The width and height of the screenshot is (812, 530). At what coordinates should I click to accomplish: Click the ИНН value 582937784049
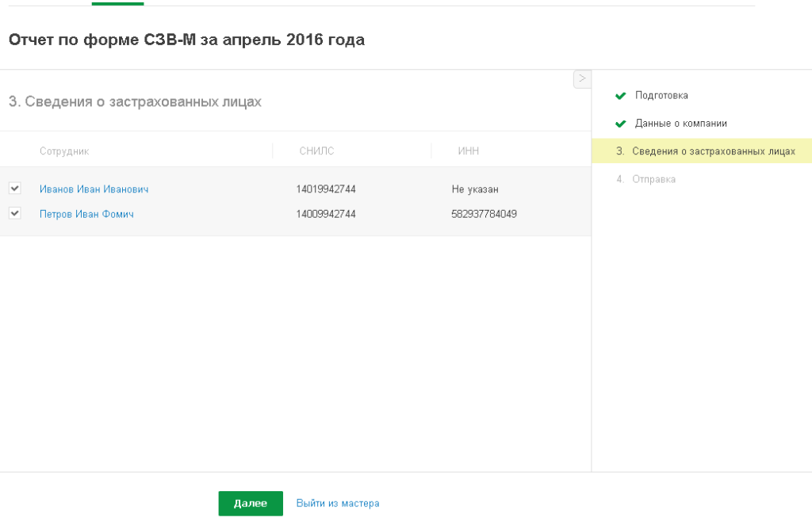(485, 214)
